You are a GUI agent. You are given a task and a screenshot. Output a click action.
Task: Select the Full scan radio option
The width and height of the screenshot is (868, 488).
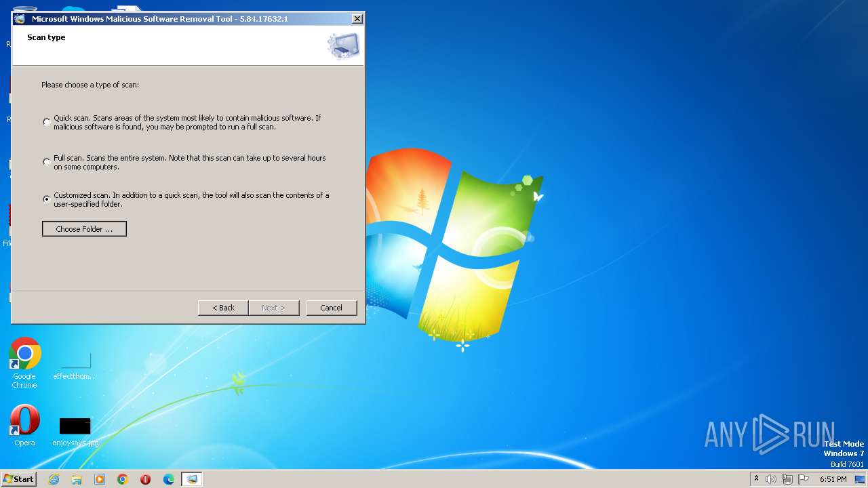tap(46, 162)
